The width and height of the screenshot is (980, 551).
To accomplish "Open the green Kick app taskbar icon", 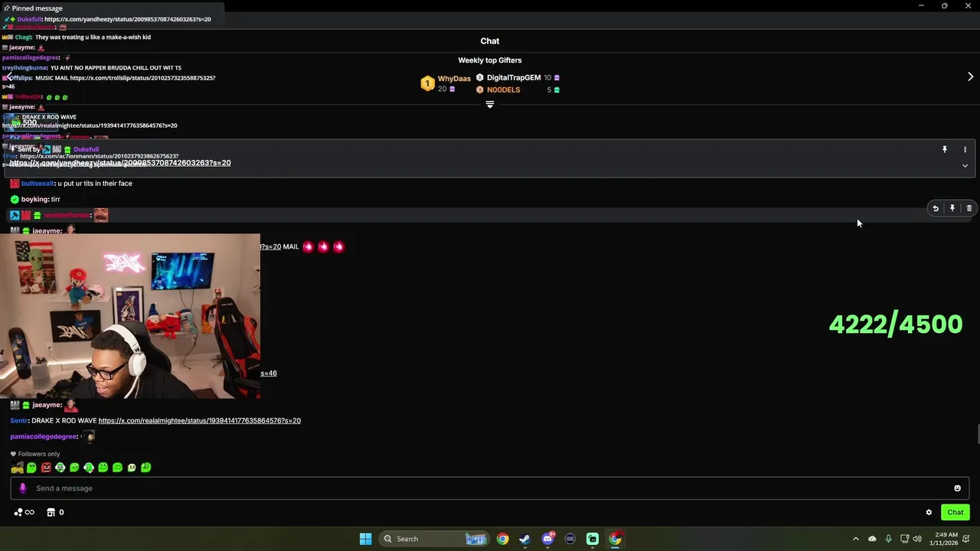I will (x=593, y=539).
